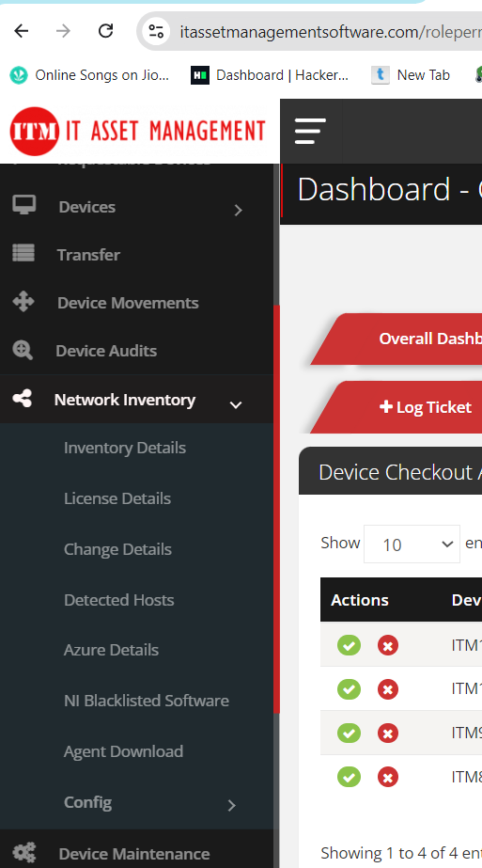Click the ITM IT Asset Management logo
Screen dimensions: 482x868
click(x=138, y=132)
